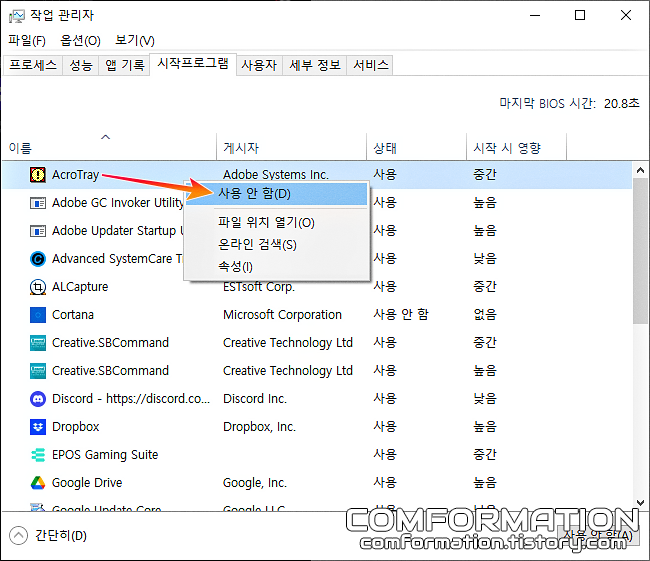The width and height of the screenshot is (650, 561).
Task: Sort by the 이름 column header
Action: [109, 148]
